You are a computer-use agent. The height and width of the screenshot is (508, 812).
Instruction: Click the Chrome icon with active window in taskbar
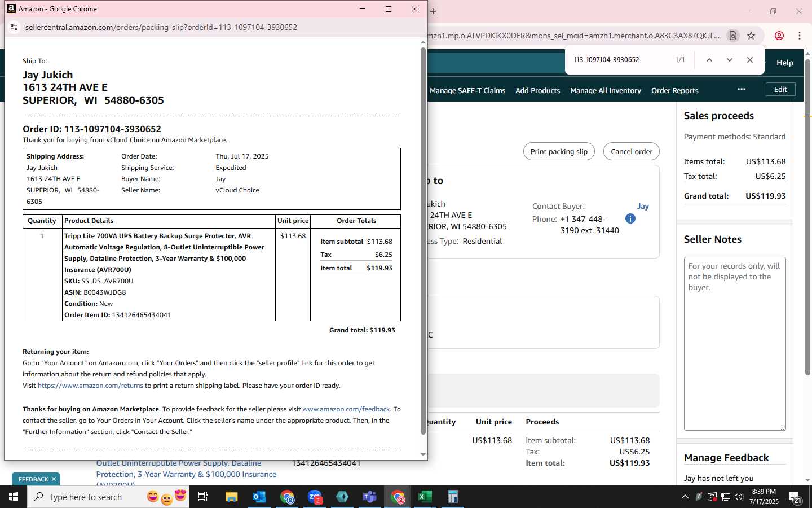point(398,497)
